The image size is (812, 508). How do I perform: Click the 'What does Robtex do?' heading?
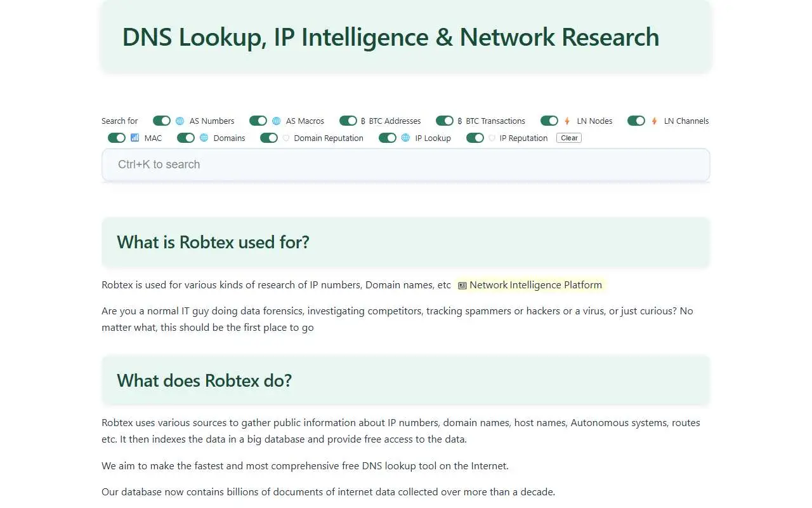pos(204,380)
